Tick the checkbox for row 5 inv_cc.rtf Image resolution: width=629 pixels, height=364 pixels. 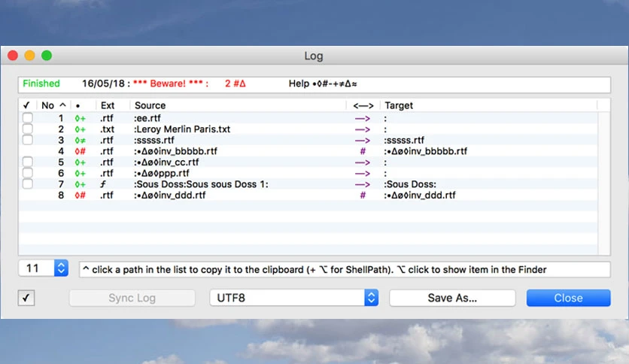point(27,162)
